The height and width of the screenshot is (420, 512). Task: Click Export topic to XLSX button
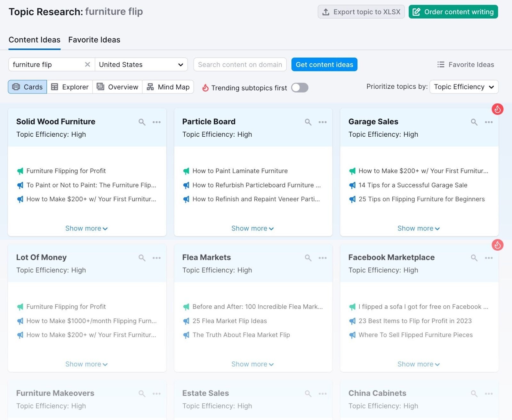[x=361, y=12]
